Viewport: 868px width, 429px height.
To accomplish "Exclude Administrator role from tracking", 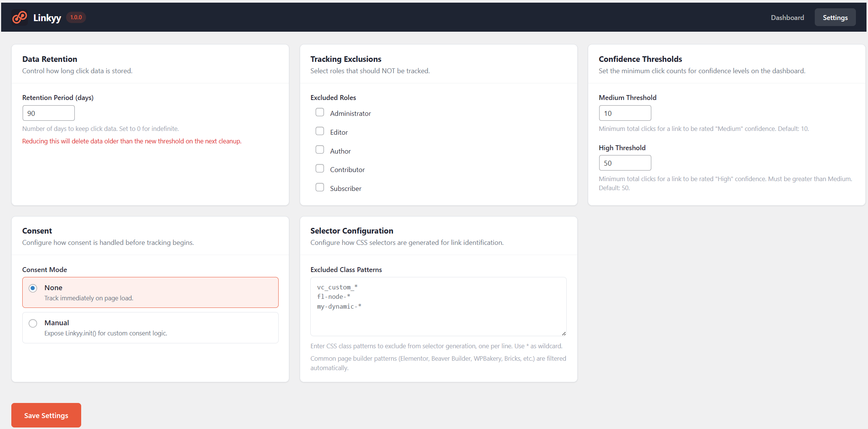I will [320, 112].
